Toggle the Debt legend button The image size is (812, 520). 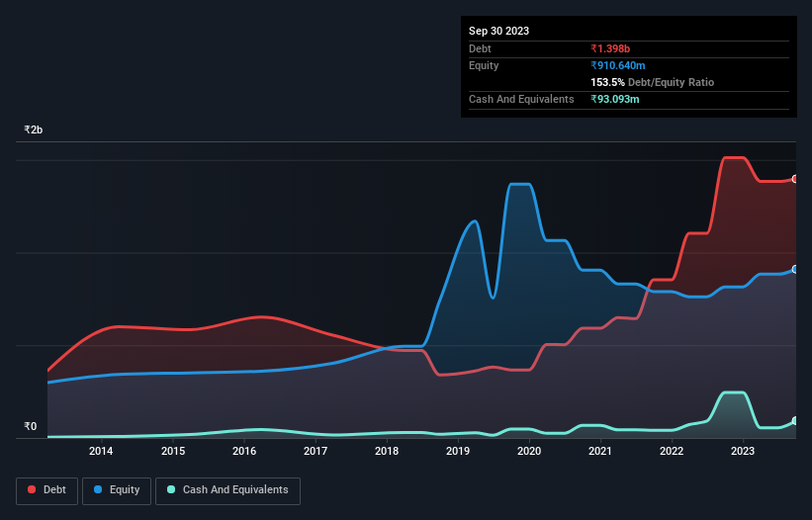(x=47, y=490)
